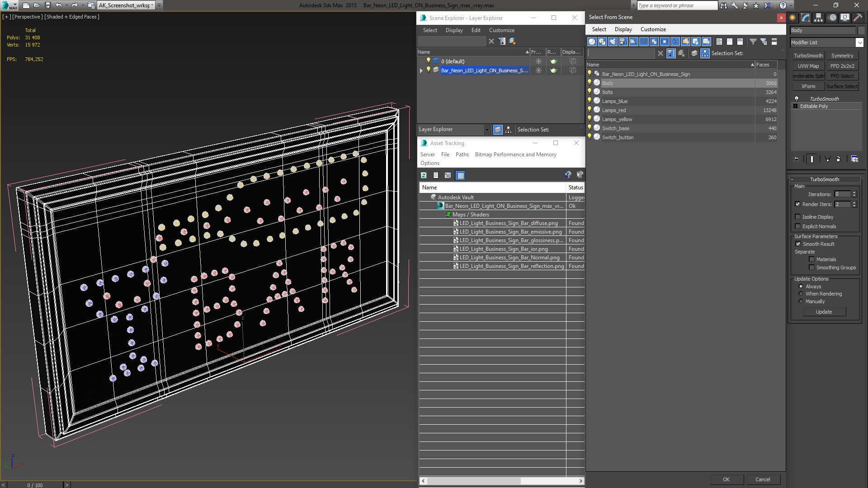This screenshot has width=868, height=488.
Task: Open the Bitmap Performance and Memory menu
Action: click(515, 155)
